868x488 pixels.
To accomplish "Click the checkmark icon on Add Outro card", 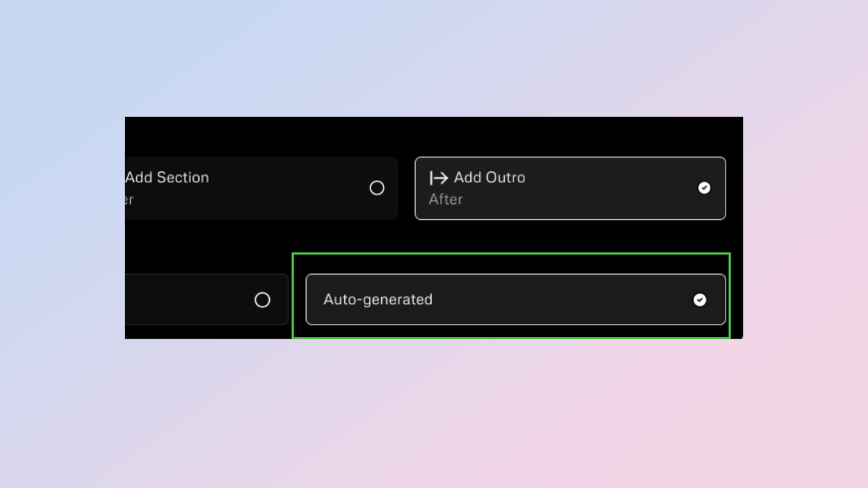I will click(x=704, y=188).
